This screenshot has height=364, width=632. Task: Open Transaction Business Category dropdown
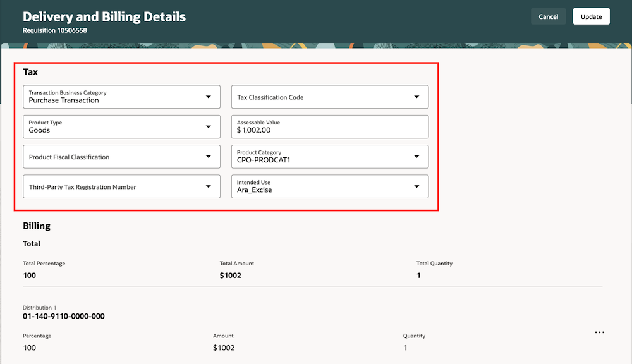122,97
